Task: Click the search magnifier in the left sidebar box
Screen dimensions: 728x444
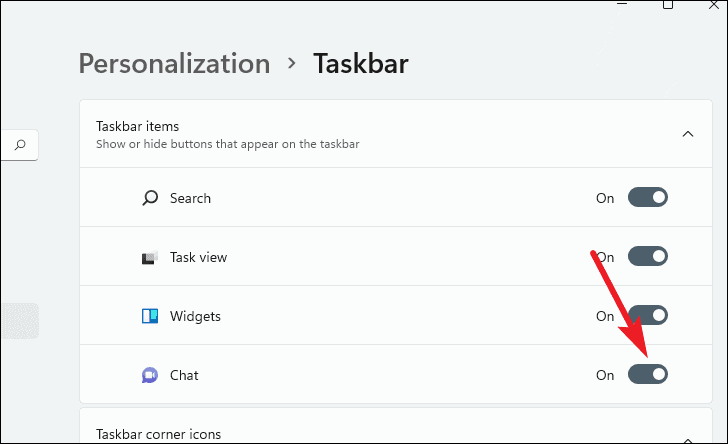Action: 20,145
